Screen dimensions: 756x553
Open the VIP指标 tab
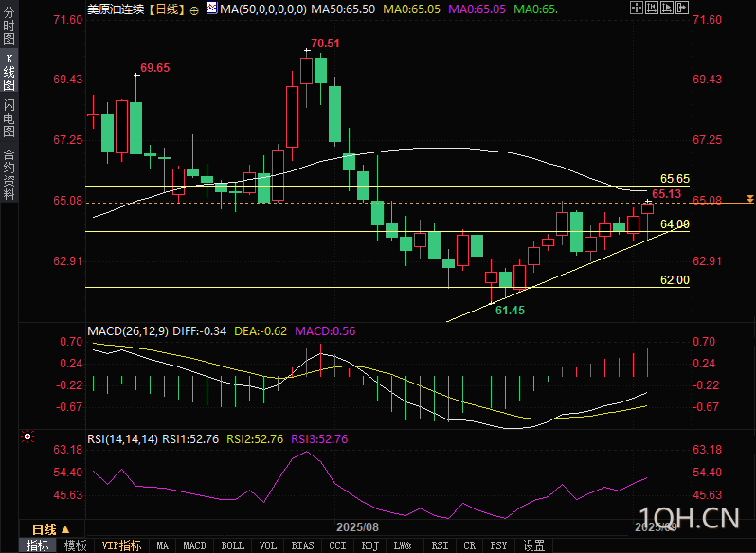point(121,545)
